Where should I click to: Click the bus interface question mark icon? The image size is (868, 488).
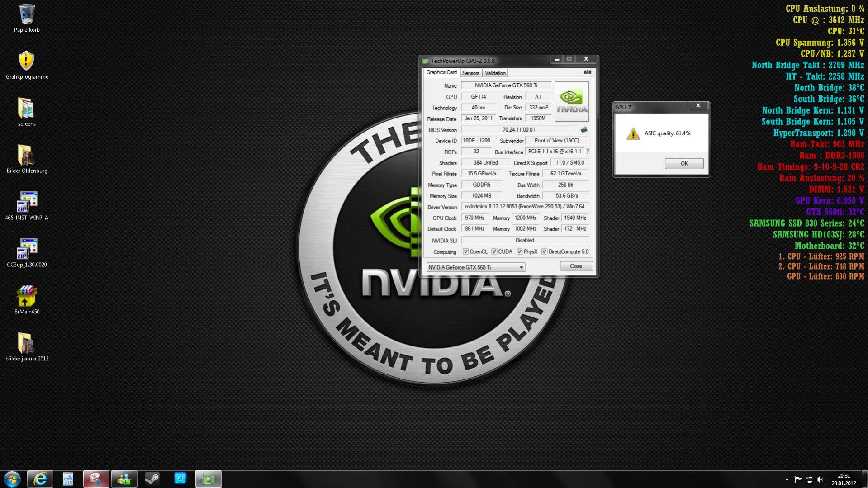(x=588, y=152)
